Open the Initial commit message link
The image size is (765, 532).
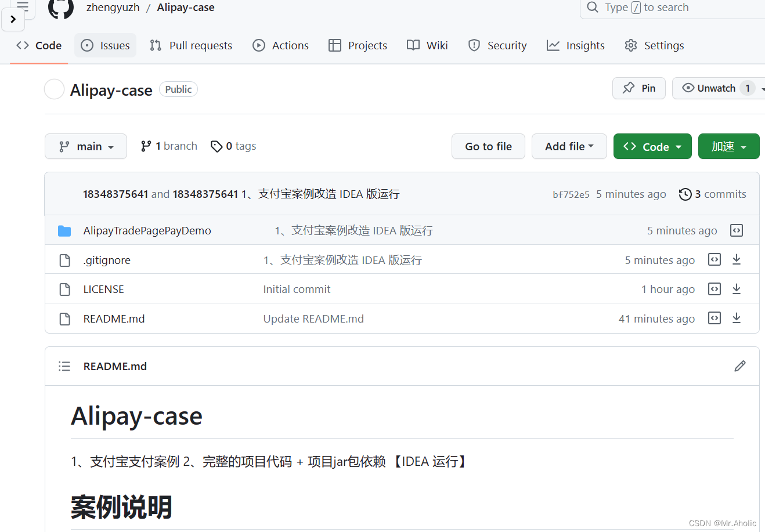(297, 289)
